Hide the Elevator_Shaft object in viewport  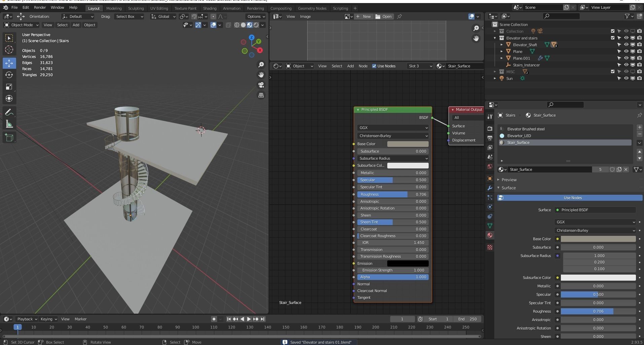626,45
